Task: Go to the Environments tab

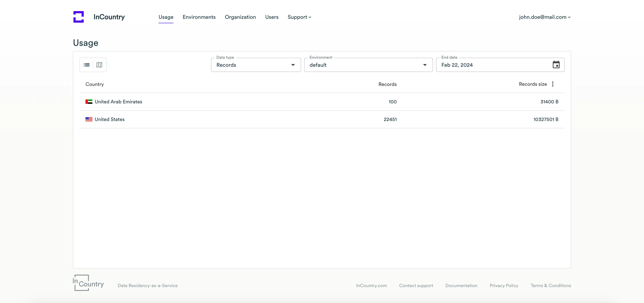Action: point(199,17)
